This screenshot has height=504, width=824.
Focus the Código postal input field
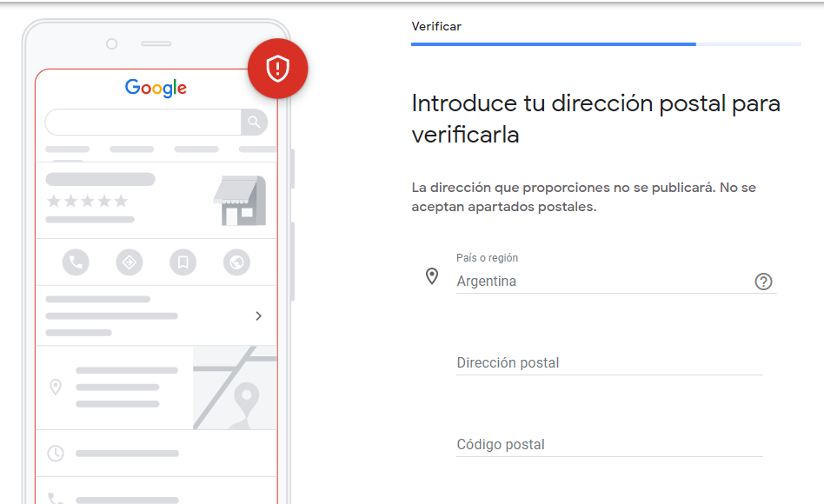[x=609, y=445]
